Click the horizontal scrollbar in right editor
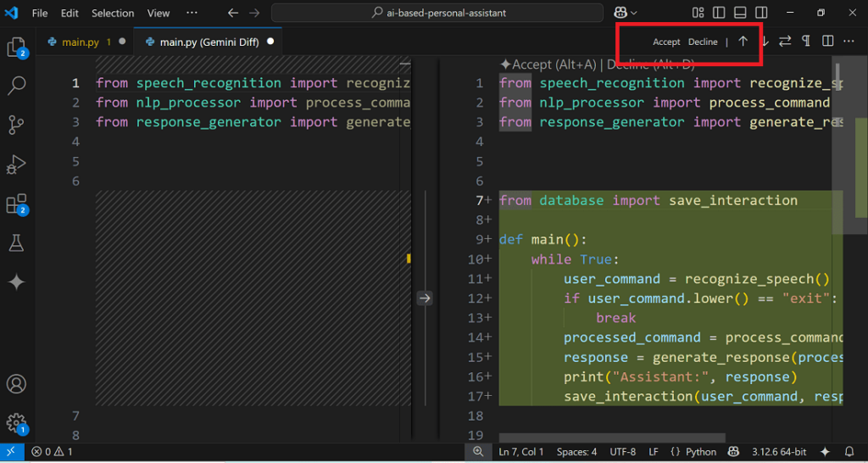The width and height of the screenshot is (868, 463). click(612, 438)
